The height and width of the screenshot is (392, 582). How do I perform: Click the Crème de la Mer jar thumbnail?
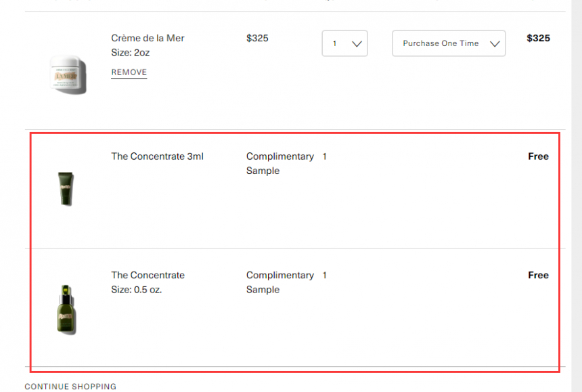pyautogui.click(x=68, y=73)
